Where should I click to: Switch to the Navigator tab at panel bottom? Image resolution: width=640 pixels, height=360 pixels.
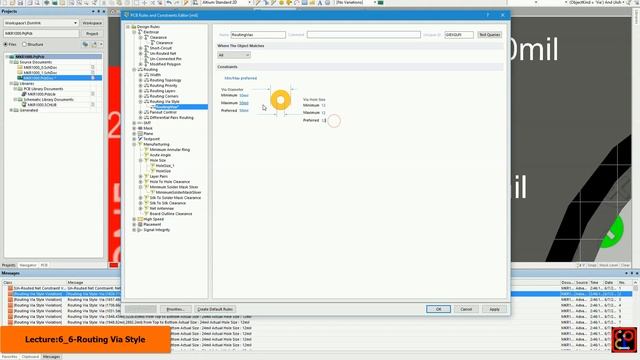(28, 265)
